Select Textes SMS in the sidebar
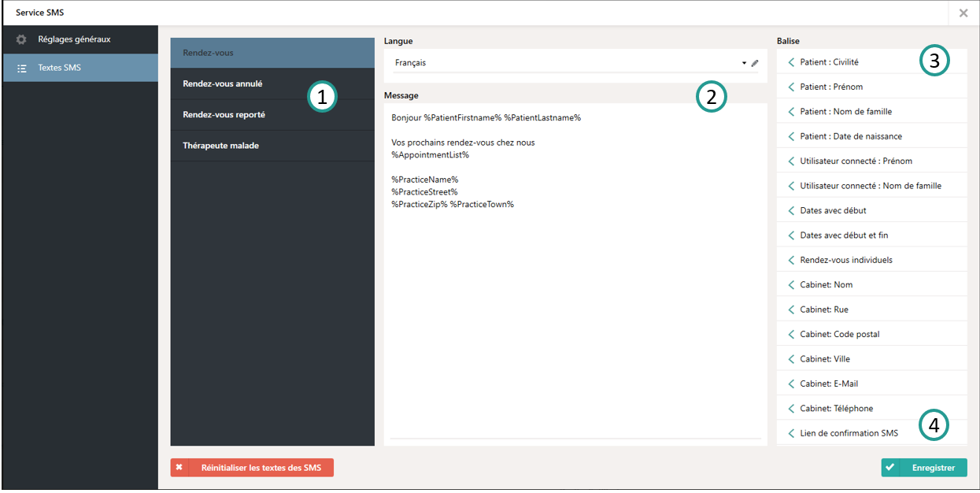This screenshot has width=980, height=493. click(x=59, y=68)
